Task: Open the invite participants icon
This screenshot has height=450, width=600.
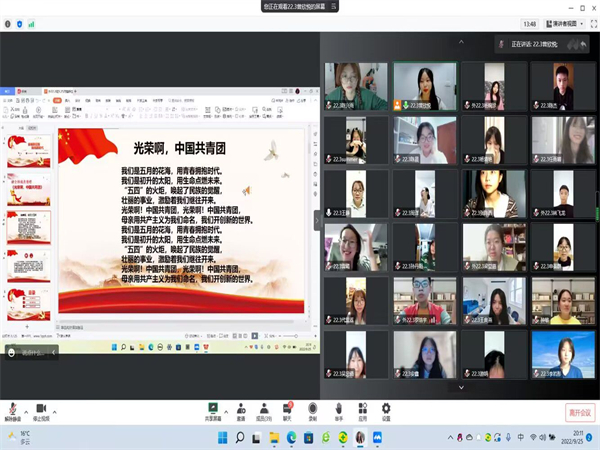Action: pyautogui.click(x=240, y=408)
